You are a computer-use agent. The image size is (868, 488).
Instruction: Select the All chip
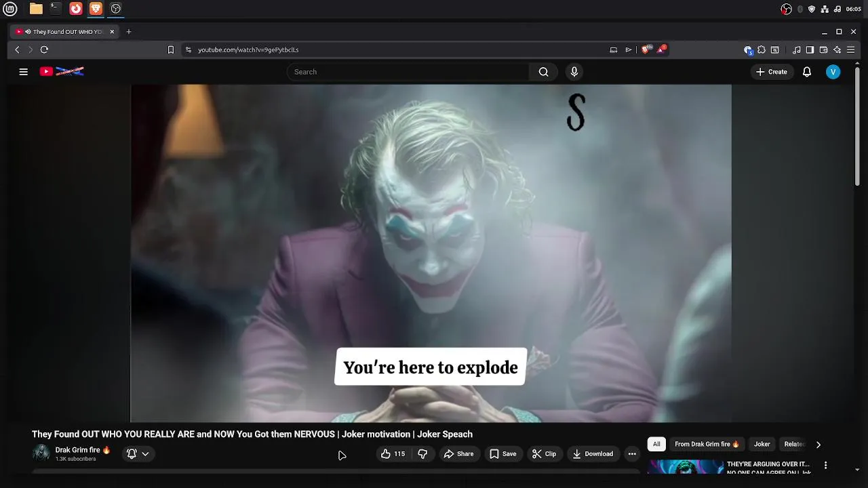tap(656, 445)
